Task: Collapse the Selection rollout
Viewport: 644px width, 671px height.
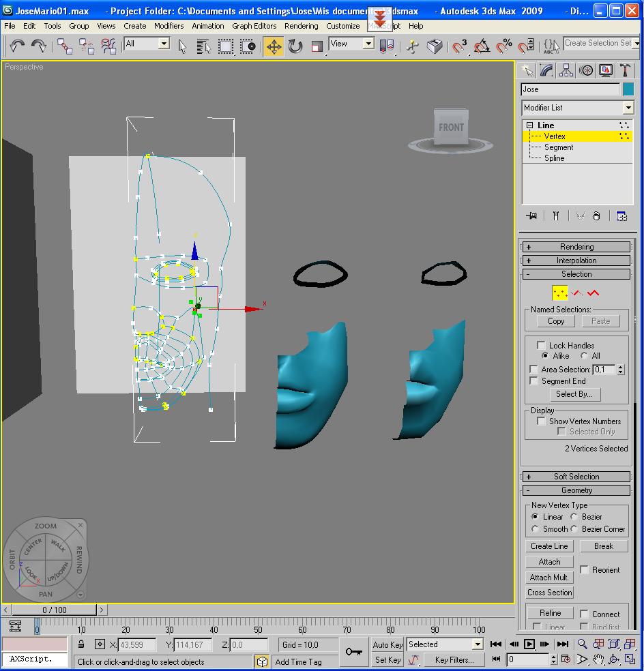Action: [576, 274]
